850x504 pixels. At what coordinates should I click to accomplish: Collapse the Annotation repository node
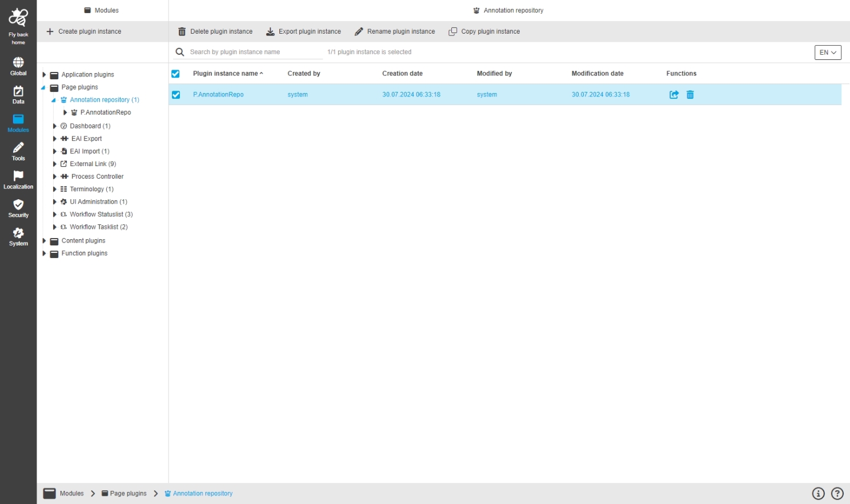coord(54,100)
